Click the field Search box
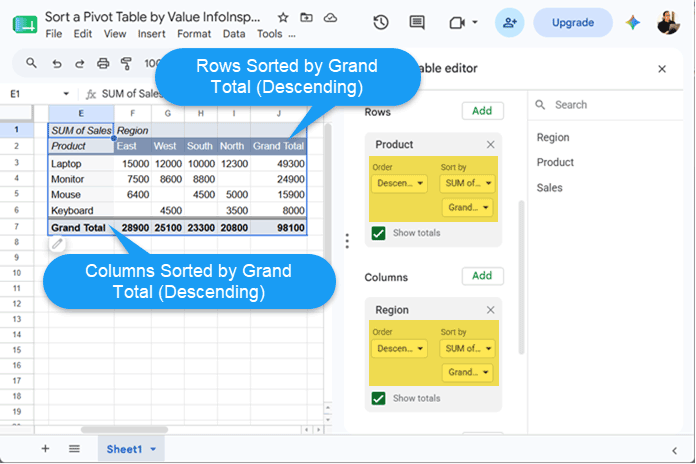Image resolution: width=696 pixels, height=464 pixels. click(605, 105)
